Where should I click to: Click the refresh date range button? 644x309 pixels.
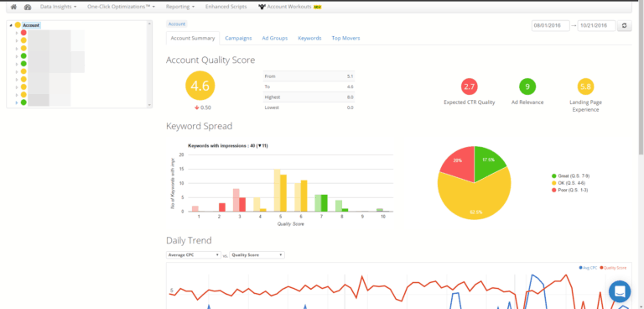pos(624,25)
